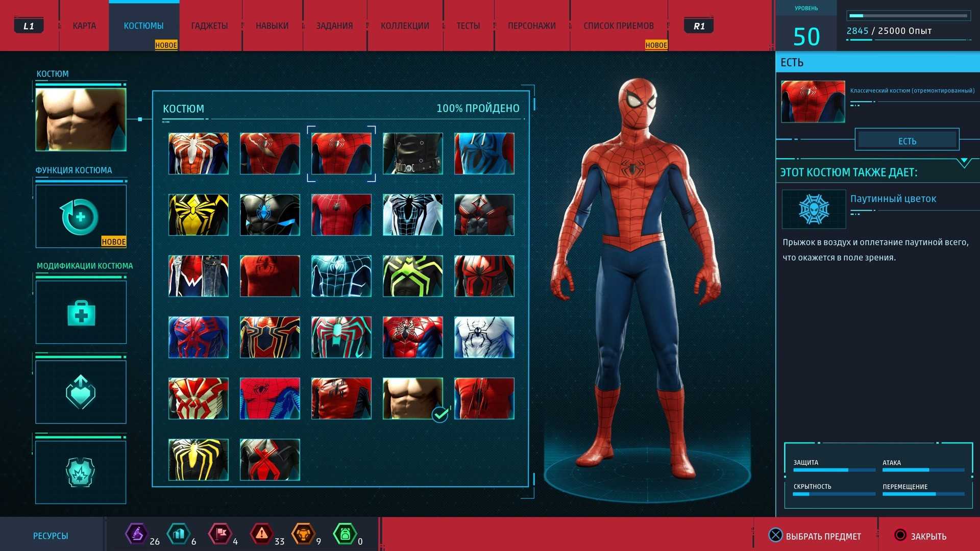
Task: Open the Навыки tab
Action: tap(272, 26)
